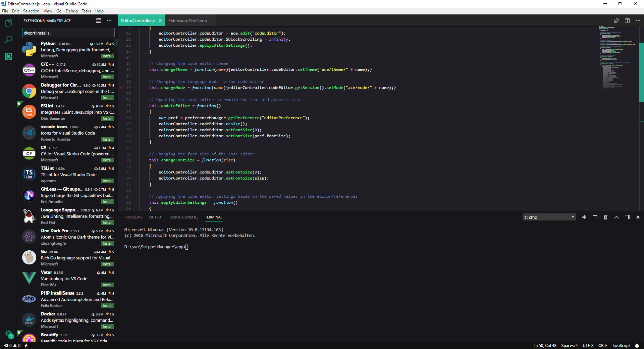Install the One Dark Pro theme
The image size is (644, 349).
coord(108,243)
